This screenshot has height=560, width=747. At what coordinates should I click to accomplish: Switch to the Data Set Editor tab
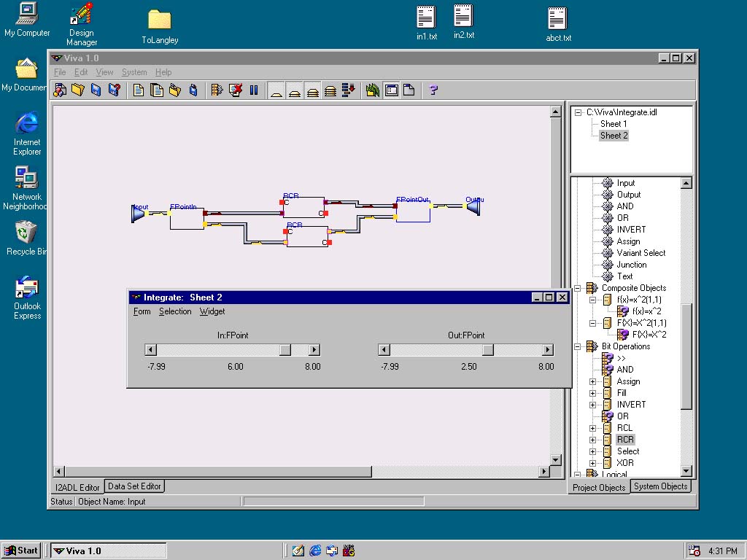tap(134, 486)
